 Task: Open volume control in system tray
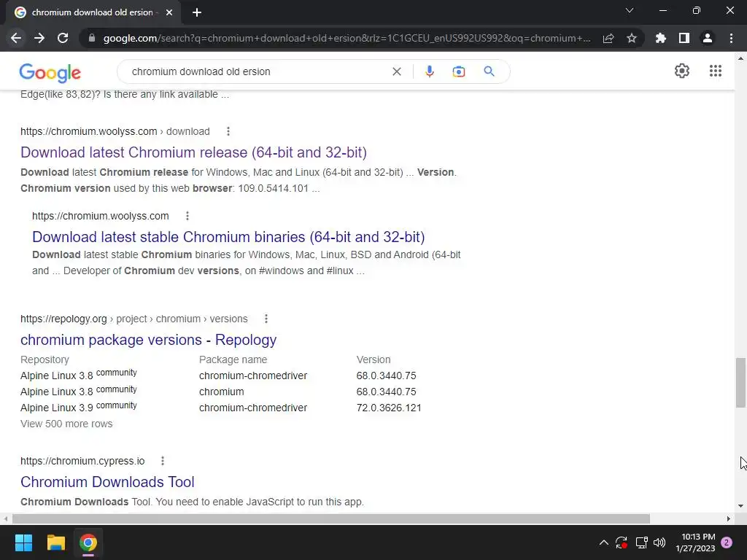(659, 542)
